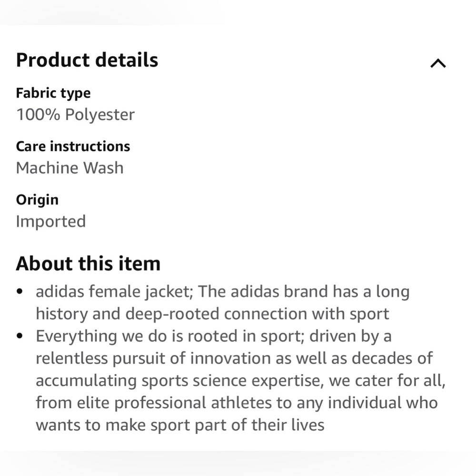Toggle the Product details section visibility
Screen dimensions: 476x476
438,63
